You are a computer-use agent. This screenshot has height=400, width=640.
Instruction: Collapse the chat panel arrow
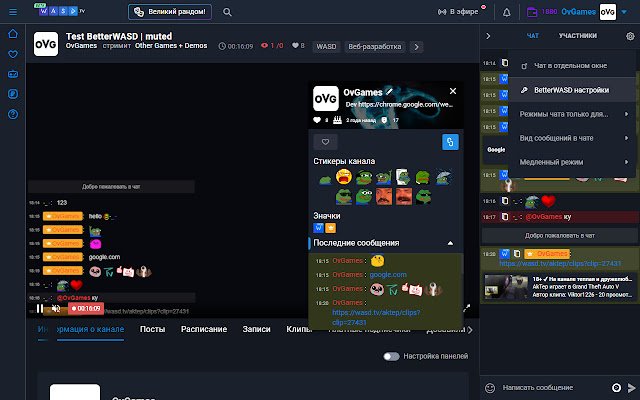tap(488, 36)
